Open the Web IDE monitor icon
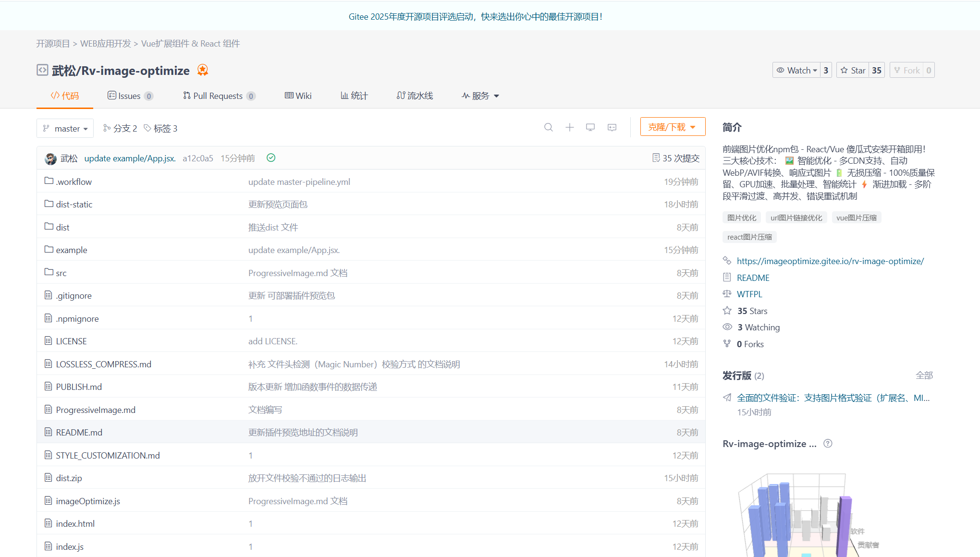Image resolution: width=980 pixels, height=557 pixels. 590,127
